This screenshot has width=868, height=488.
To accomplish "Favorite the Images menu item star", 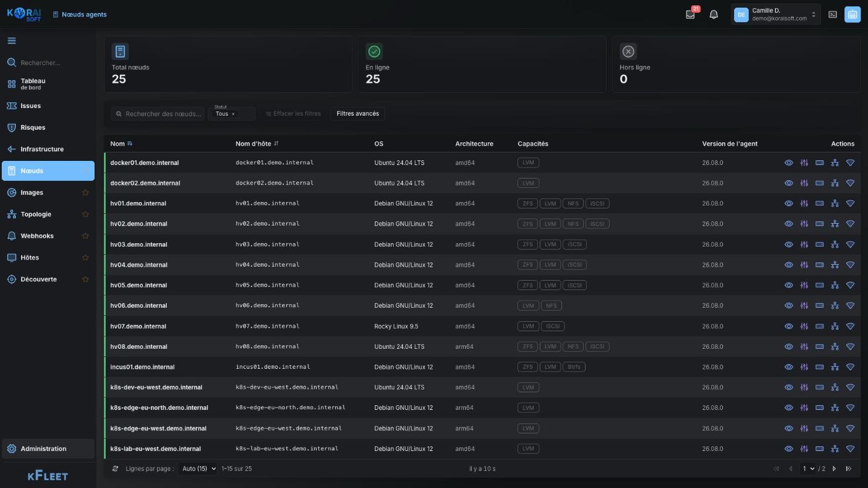I will click(x=85, y=193).
